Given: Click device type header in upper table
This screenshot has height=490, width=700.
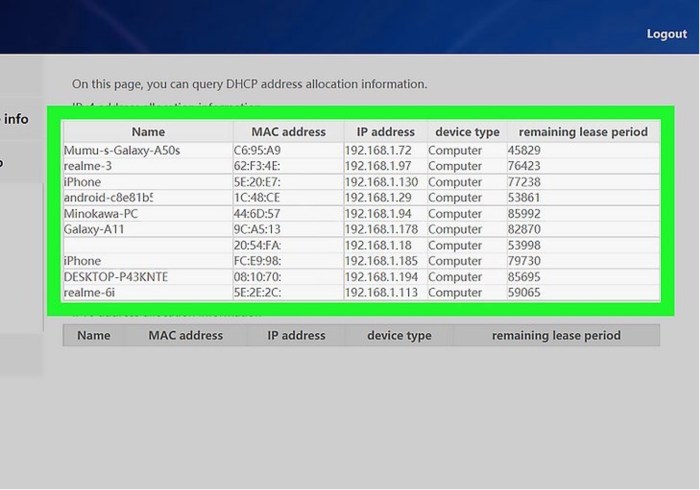Looking at the screenshot, I should pyautogui.click(x=467, y=132).
